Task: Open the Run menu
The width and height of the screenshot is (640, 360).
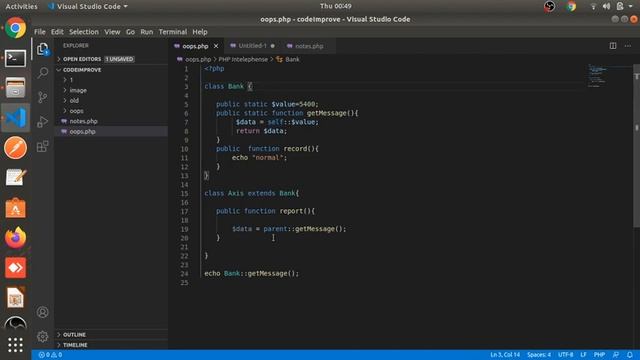Action: 147,32
